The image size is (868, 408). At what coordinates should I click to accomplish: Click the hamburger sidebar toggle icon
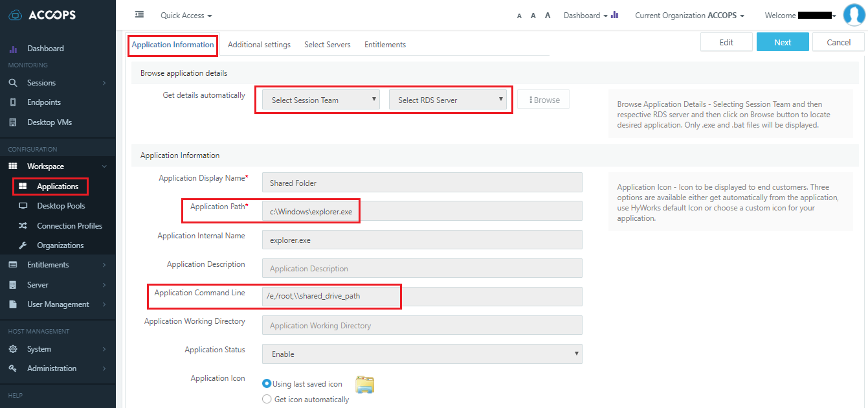[x=139, y=14]
